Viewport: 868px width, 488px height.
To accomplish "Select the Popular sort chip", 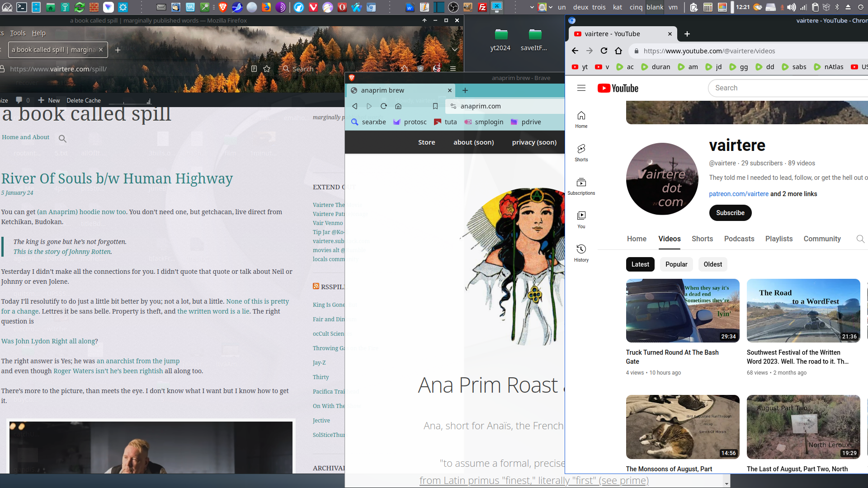I will (x=676, y=264).
